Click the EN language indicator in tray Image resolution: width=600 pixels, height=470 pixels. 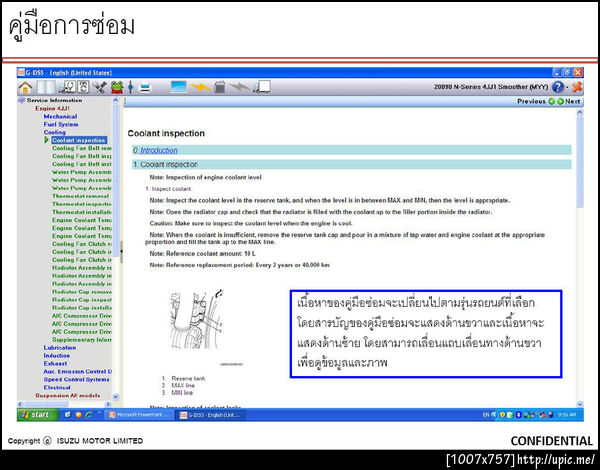[486, 415]
